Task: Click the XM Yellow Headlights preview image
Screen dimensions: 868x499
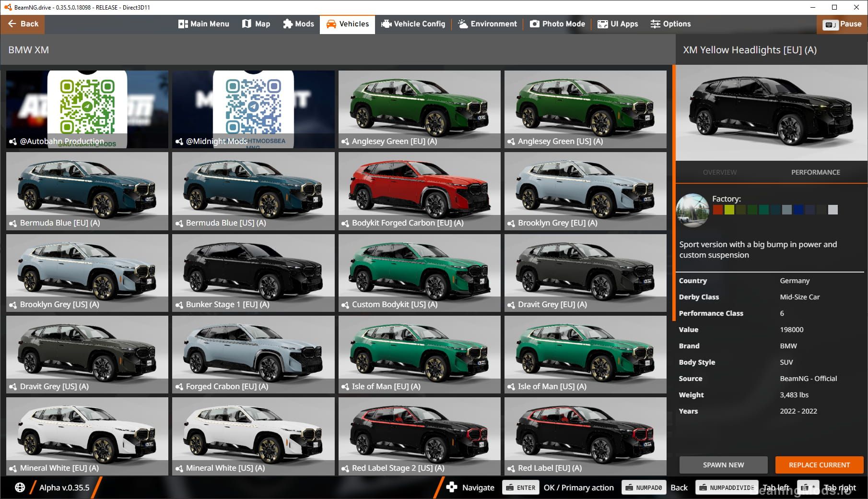Action: click(x=771, y=113)
